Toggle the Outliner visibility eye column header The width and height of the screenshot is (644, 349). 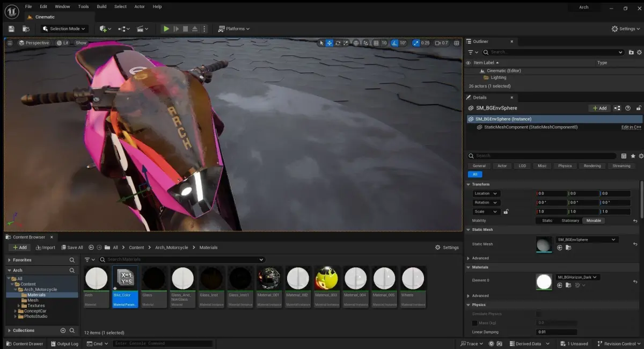469,62
